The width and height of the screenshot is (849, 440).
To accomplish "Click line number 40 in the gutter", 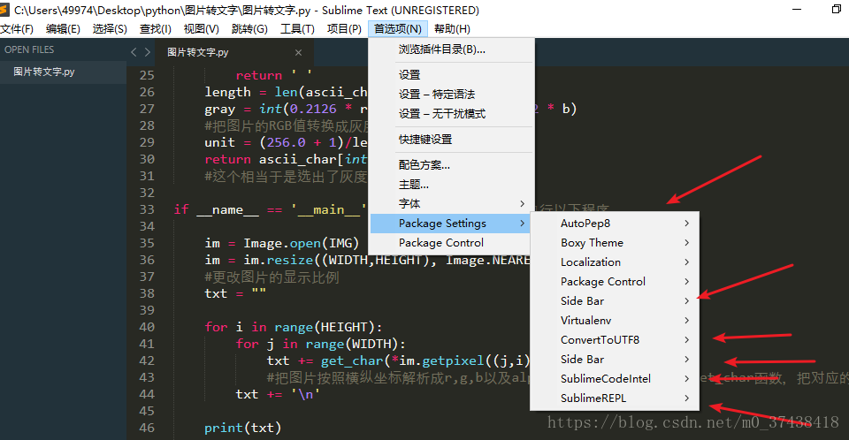I will coord(147,327).
